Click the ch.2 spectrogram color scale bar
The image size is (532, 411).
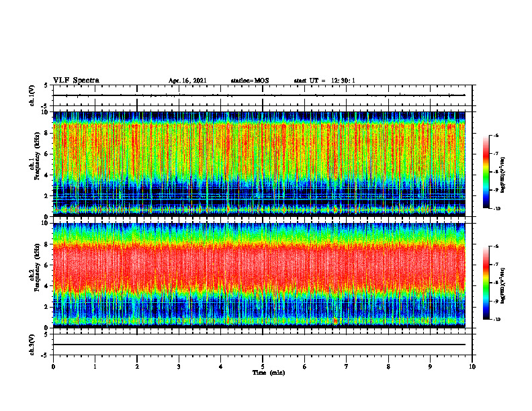486,283
